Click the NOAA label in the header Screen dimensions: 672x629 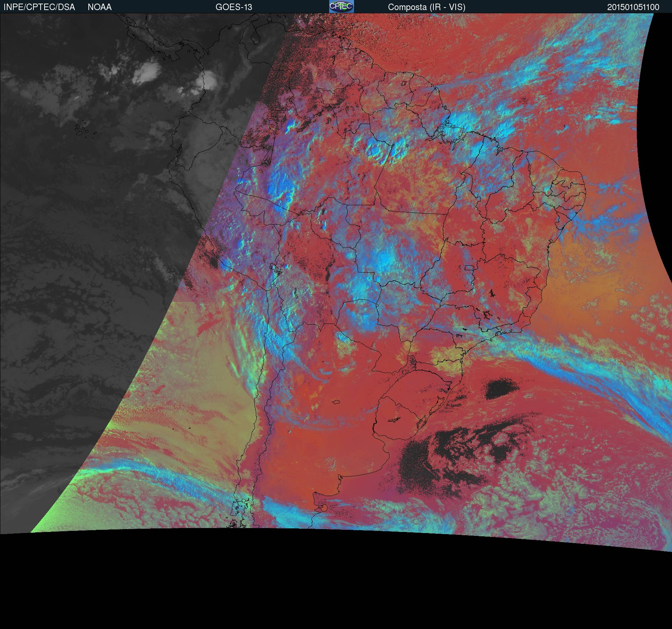coord(100,7)
